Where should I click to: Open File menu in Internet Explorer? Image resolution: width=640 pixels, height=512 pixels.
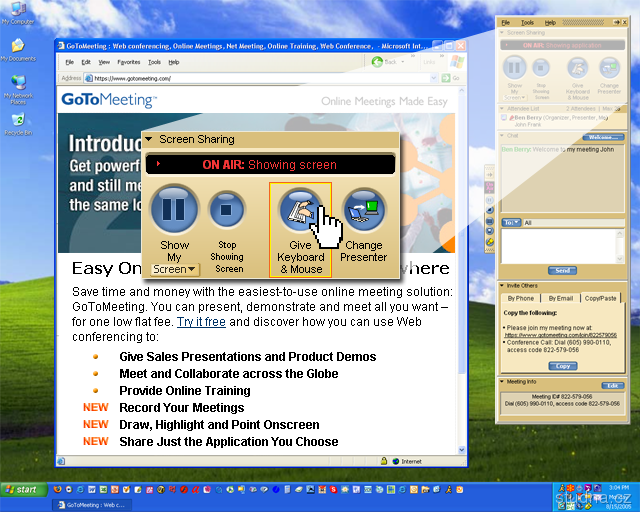click(70, 62)
